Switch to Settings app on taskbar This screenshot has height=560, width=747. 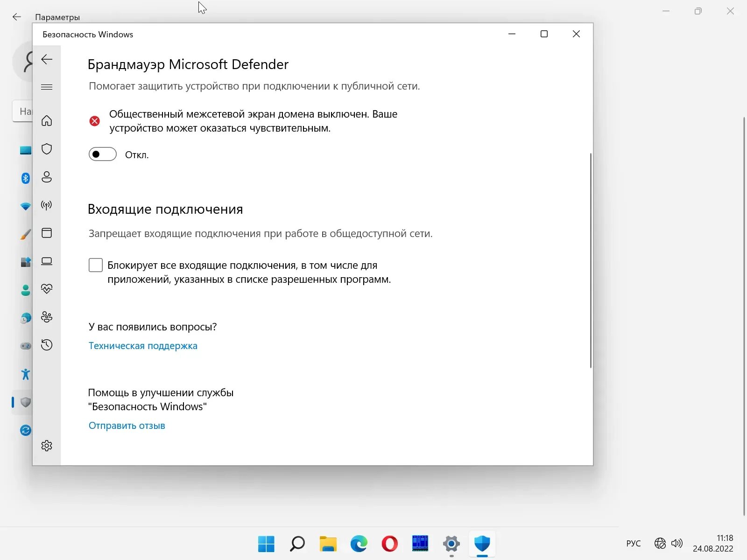pos(451,544)
